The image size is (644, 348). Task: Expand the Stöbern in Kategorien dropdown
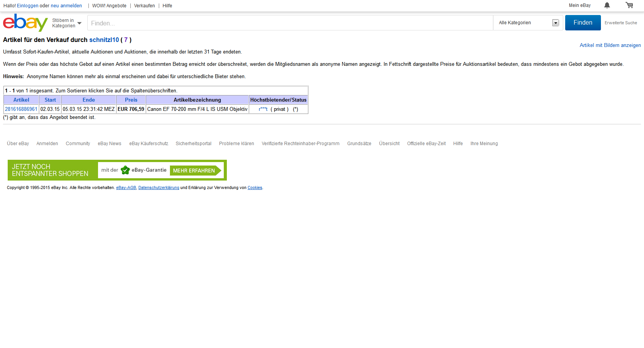[x=67, y=23]
